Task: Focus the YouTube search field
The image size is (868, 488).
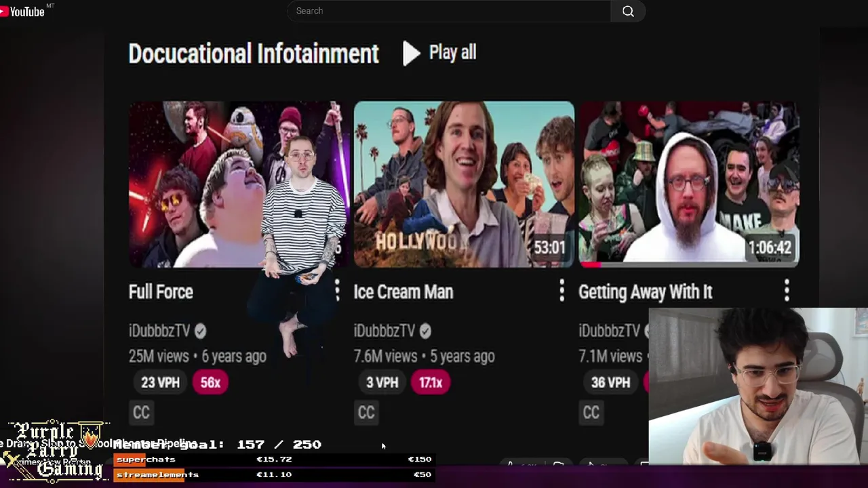Action: click(449, 11)
